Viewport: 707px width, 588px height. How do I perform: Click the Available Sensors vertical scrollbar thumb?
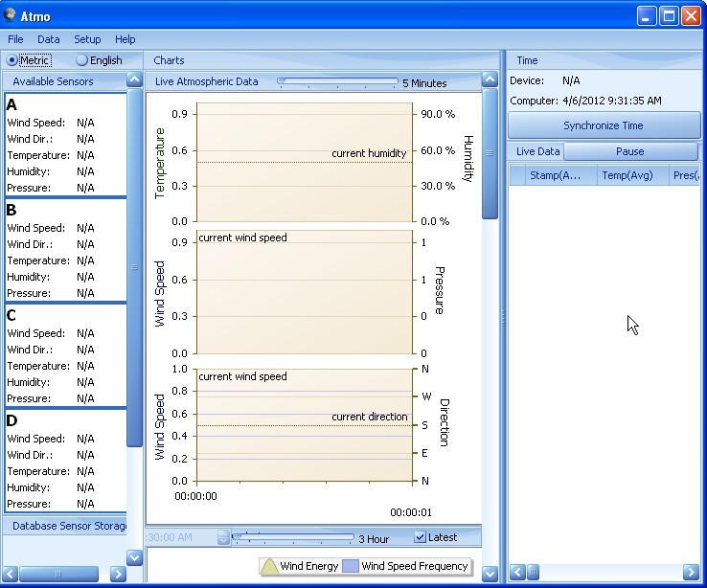click(134, 267)
